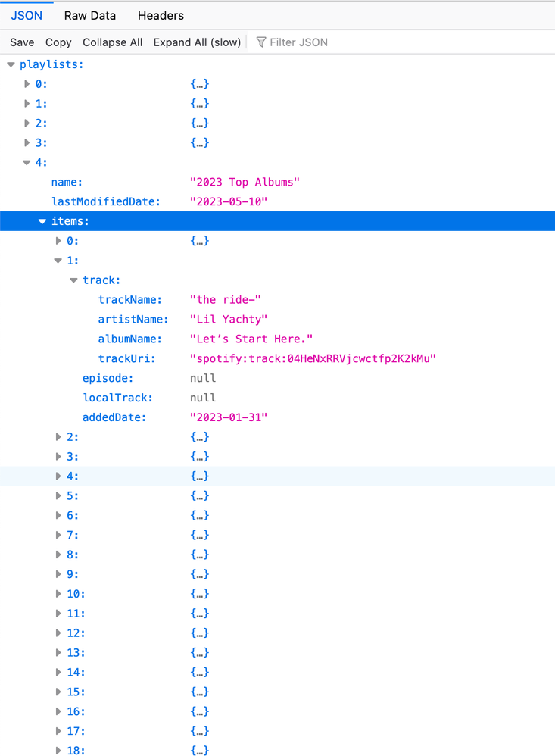
Task: Expand items entry 6
Action: tap(58, 515)
